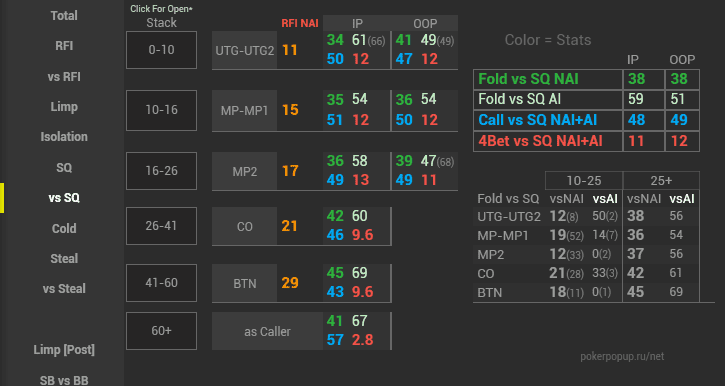Choose the 10-16 stack range
This screenshot has height=386, width=725.
161,110
